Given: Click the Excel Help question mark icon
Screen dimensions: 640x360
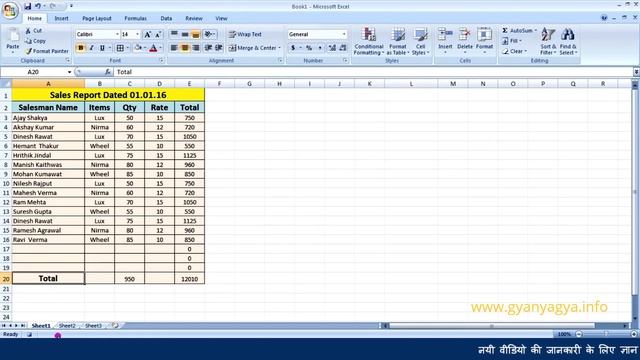Looking at the screenshot, I should point(604,18).
